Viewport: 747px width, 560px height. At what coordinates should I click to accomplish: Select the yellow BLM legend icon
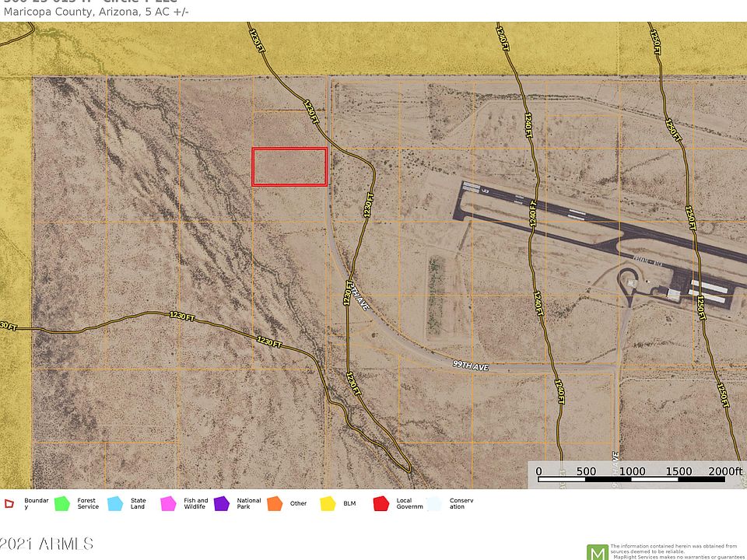[328, 503]
